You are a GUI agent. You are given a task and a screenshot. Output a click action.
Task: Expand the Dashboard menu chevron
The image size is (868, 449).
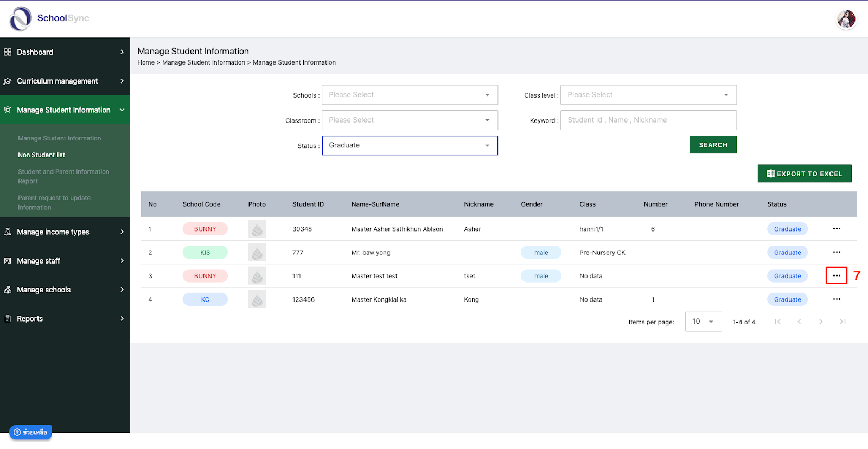[x=122, y=52]
